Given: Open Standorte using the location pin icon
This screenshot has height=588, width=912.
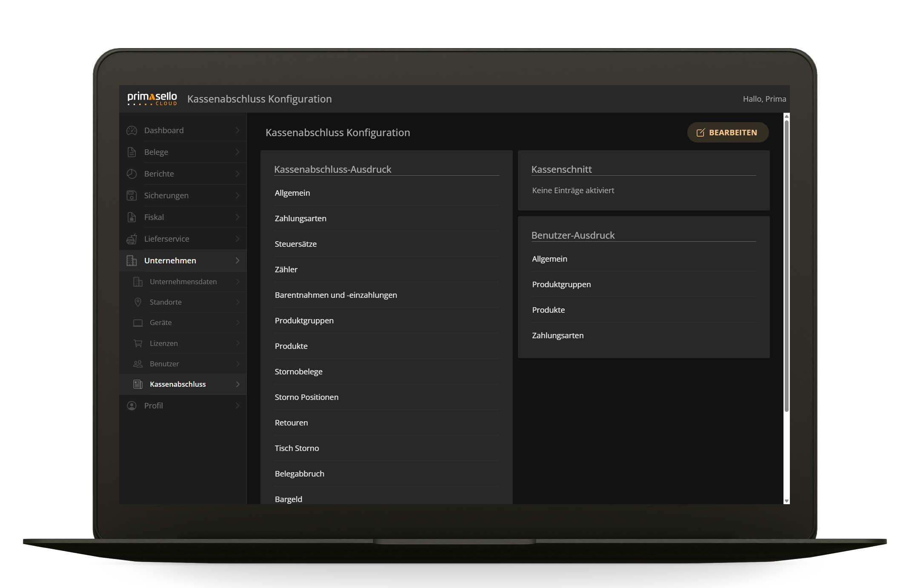Looking at the screenshot, I should tap(138, 302).
